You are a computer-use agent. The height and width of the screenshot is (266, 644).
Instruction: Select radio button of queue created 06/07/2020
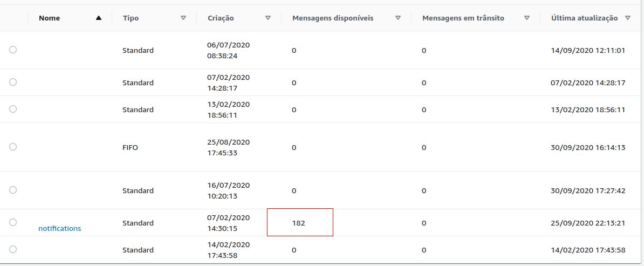(13, 50)
